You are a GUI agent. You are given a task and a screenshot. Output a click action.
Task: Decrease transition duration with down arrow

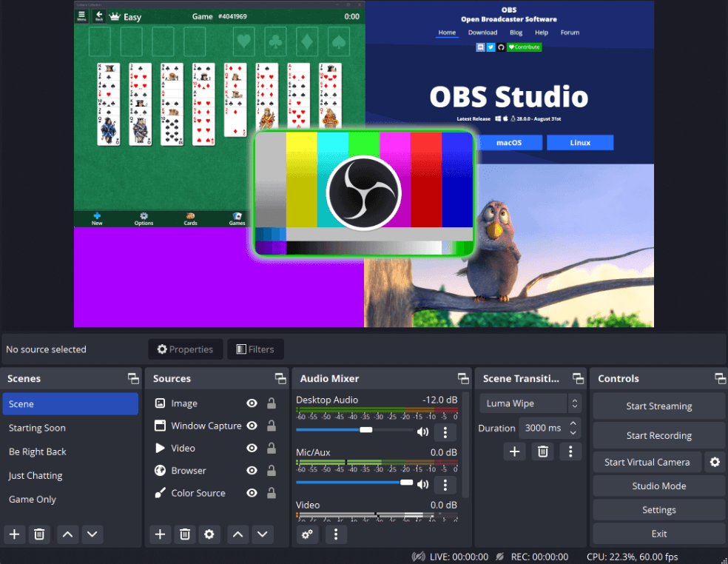pyautogui.click(x=573, y=432)
